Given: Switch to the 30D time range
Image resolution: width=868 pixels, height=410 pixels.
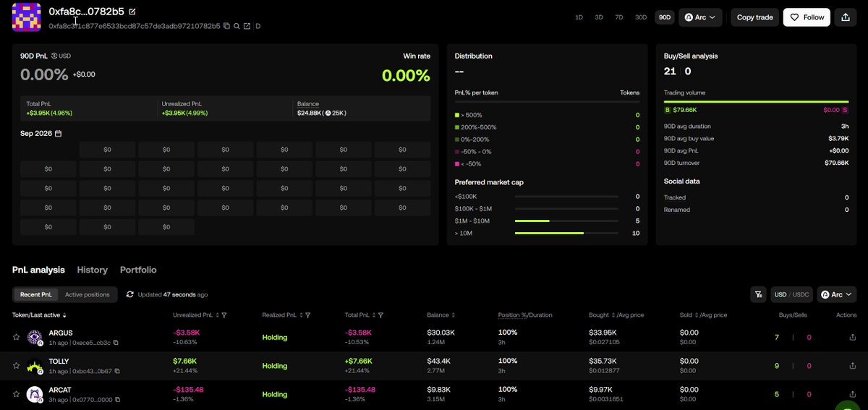Looking at the screenshot, I should [x=641, y=17].
